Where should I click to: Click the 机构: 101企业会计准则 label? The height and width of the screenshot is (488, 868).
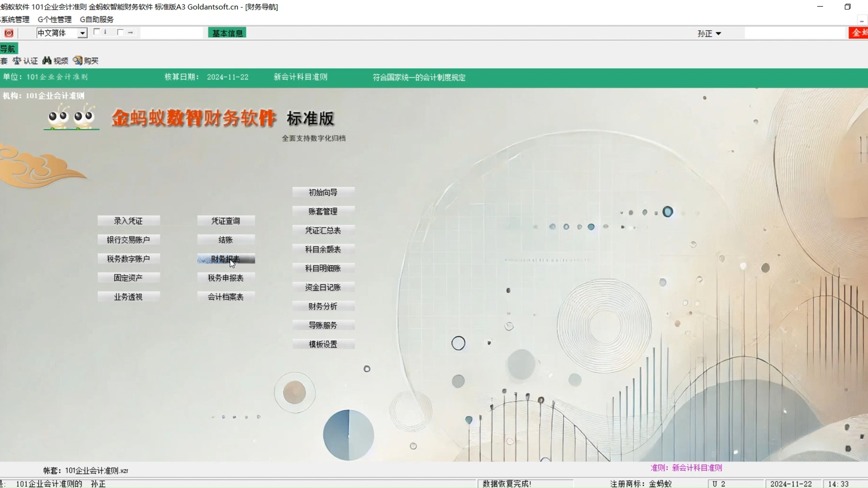pyautogui.click(x=43, y=96)
